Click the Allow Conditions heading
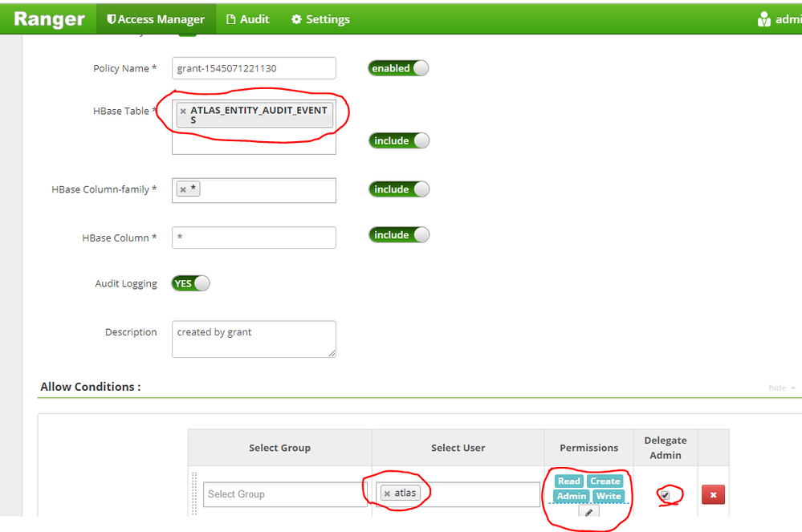Screen dimensions: 802x532 (x=91, y=387)
